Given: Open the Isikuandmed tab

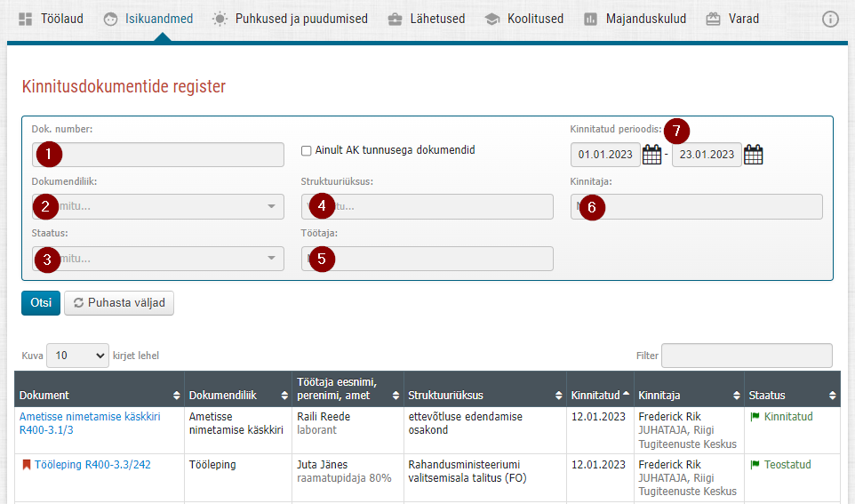Looking at the screenshot, I should point(148,19).
